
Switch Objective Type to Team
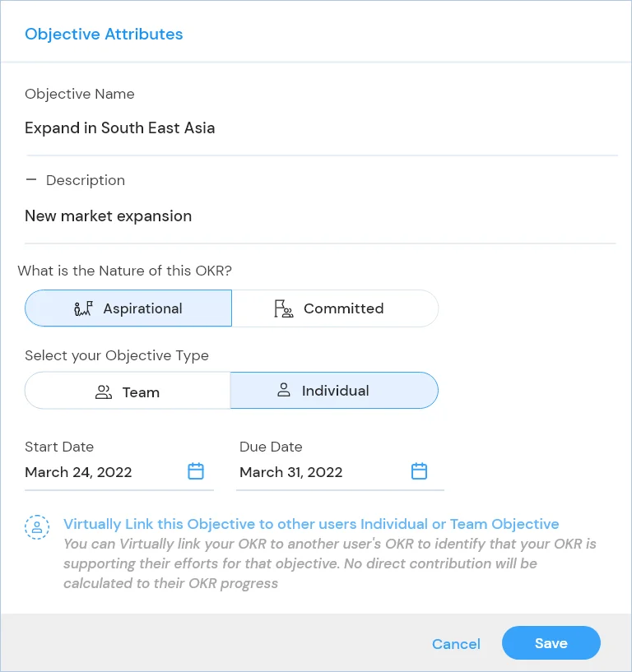[128, 392]
